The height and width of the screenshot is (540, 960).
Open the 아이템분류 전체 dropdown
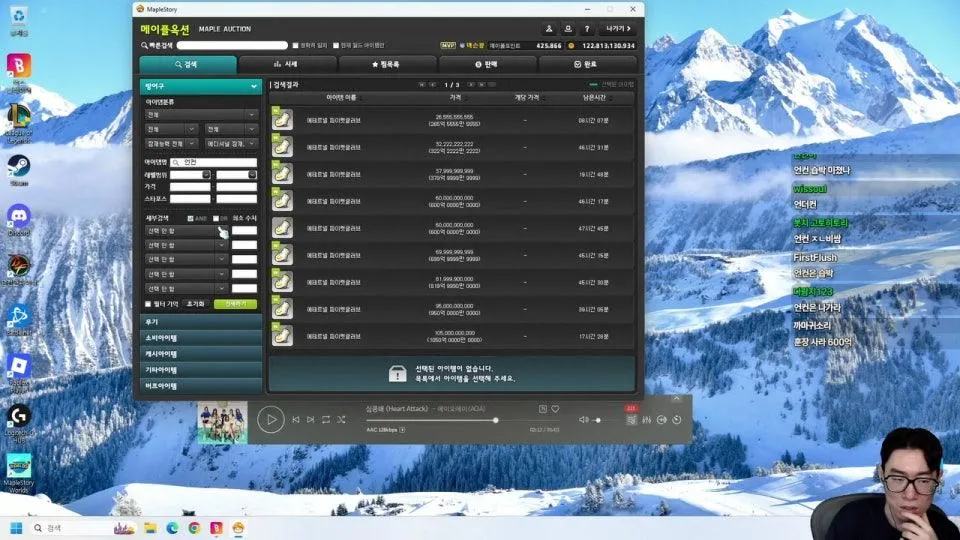pyautogui.click(x=201, y=115)
